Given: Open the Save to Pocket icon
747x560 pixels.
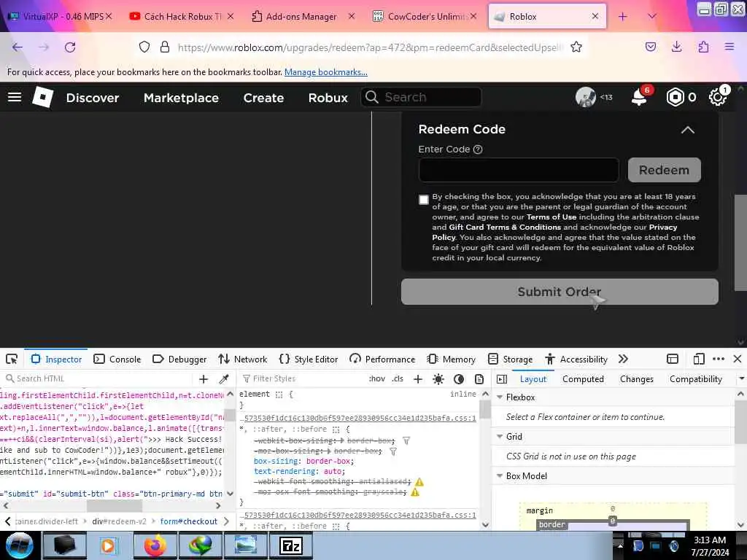Looking at the screenshot, I should (650, 47).
